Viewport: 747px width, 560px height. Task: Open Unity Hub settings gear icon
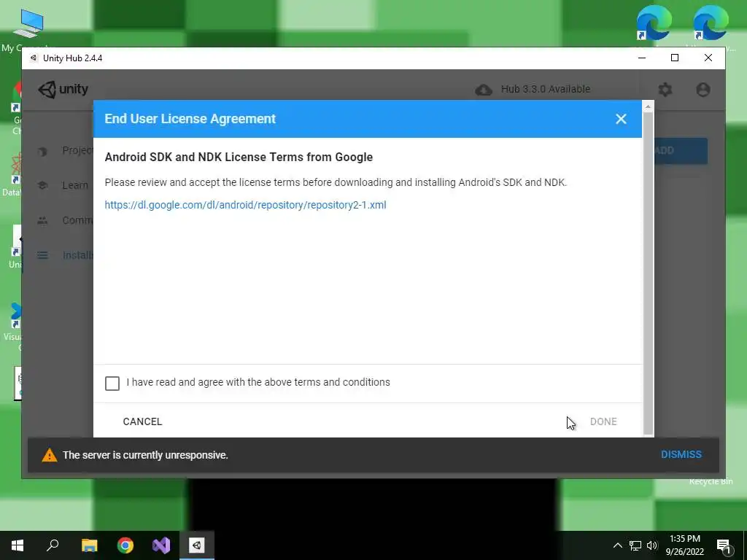point(665,90)
